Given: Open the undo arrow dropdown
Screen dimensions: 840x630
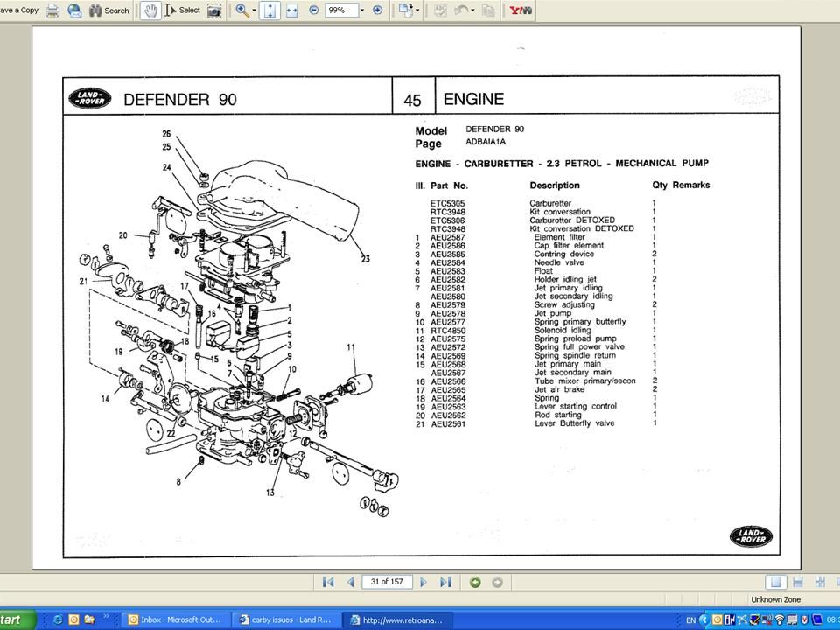Looking at the screenshot, I should pyautogui.click(x=472, y=10).
